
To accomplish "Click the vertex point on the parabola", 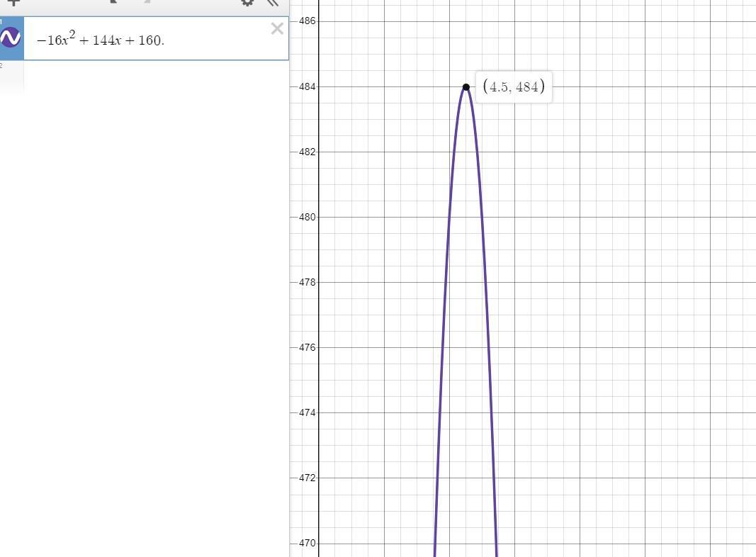I will [x=466, y=87].
